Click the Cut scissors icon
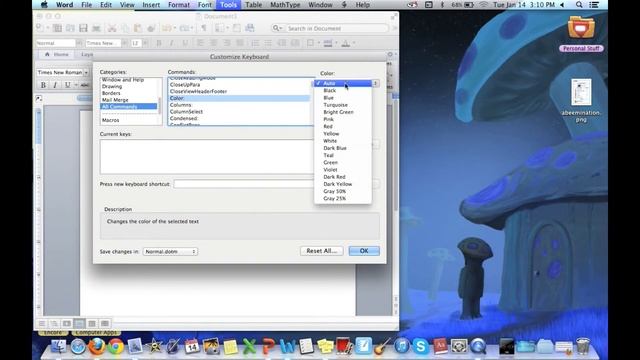 point(111,28)
